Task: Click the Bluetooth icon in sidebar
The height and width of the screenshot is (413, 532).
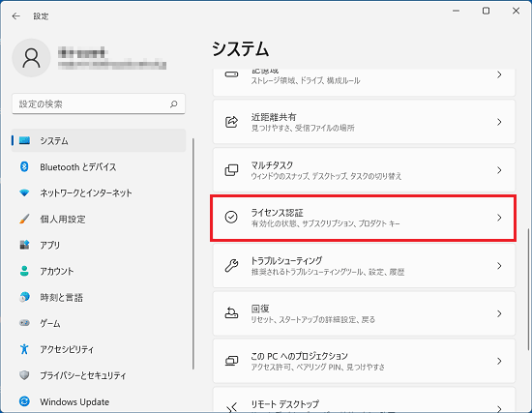Action: pos(24,166)
